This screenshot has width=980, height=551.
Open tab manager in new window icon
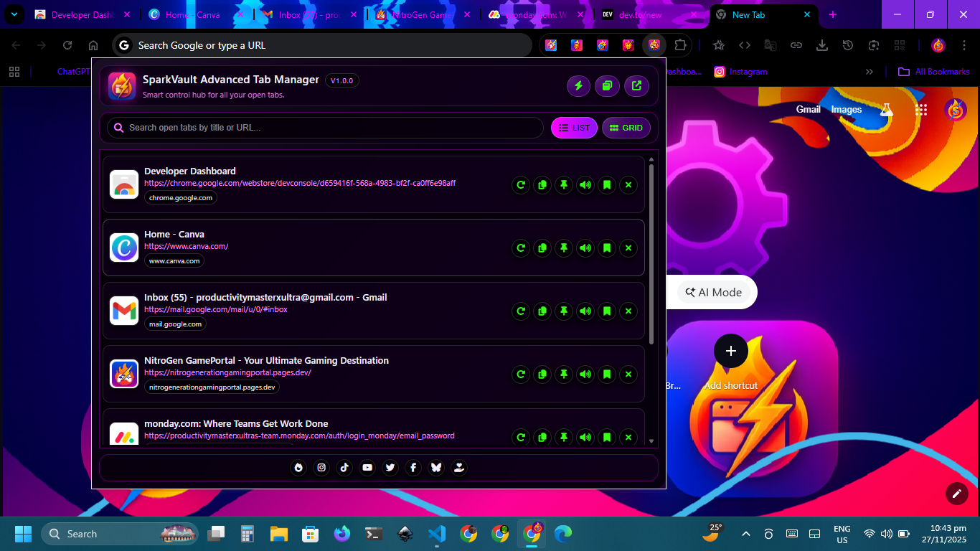(x=636, y=86)
